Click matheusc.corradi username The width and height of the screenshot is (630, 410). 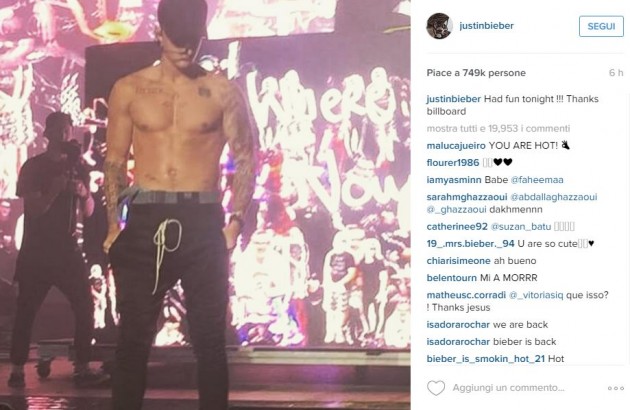click(466, 295)
